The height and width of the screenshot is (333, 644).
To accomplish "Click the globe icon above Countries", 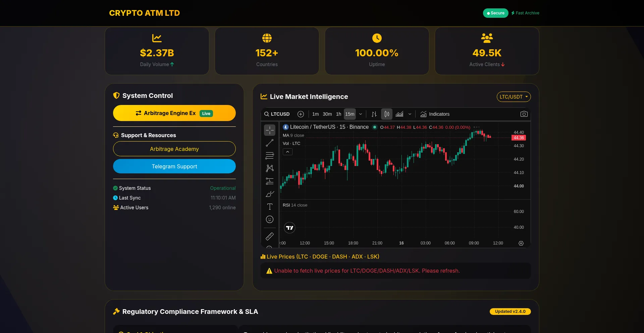I will click(x=267, y=38).
